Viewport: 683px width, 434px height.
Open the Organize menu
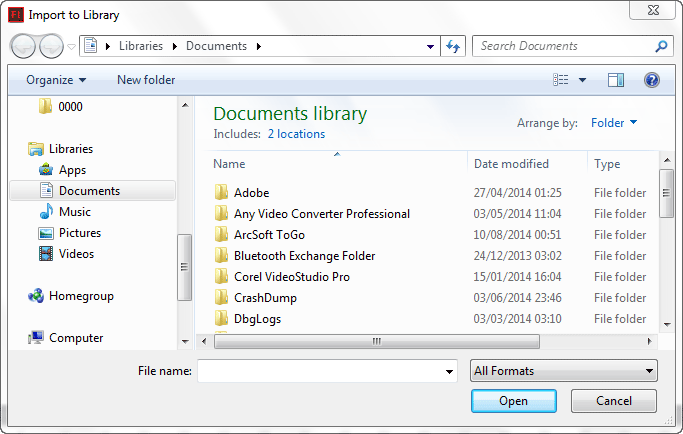pyautogui.click(x=56, y=80)
